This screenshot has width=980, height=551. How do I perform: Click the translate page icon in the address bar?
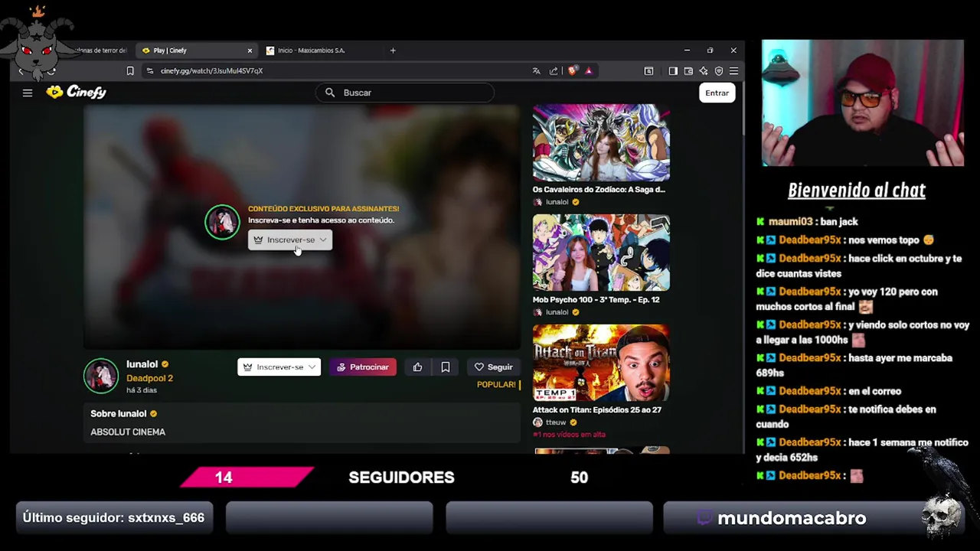tap(536, 71)
